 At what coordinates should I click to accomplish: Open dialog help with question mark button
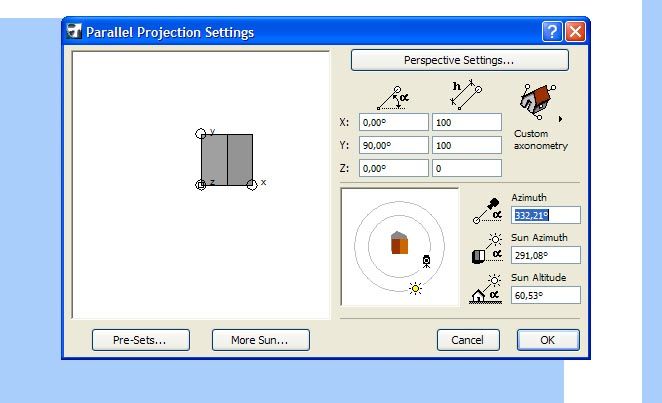[552, 32]
